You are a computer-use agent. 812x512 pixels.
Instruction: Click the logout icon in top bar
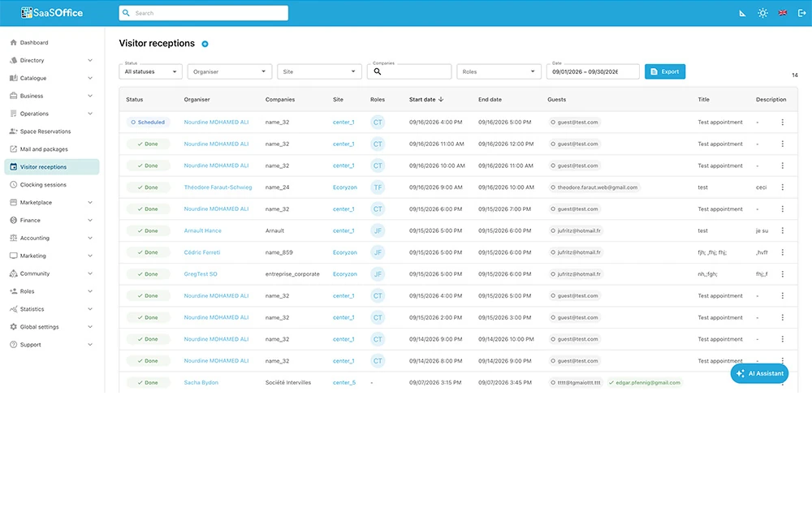click(801, 13)
